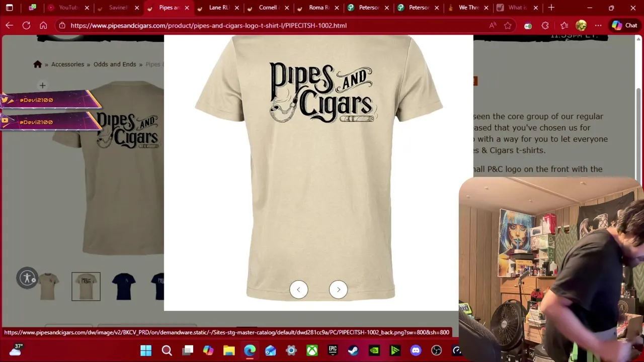This screenshot has width=644, height=362.
Task: Go to site home via breadcrumb icon
Action: click(37, 64)
